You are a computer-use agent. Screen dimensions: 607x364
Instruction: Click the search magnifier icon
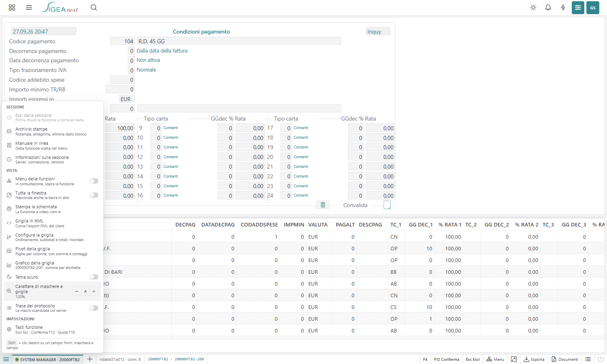point(94,7)
